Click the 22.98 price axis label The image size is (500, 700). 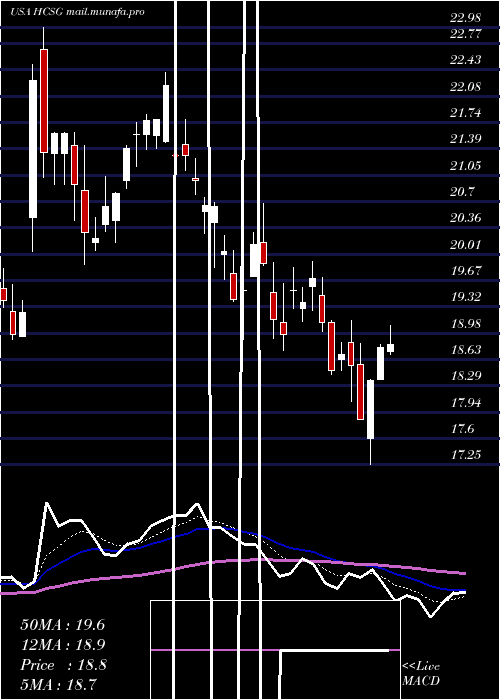pyautogui.click(x=465, y=18)
